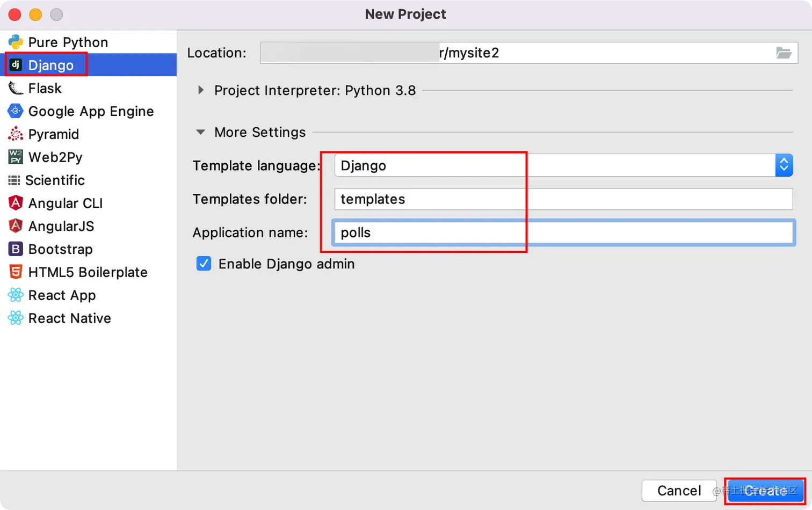Viewport: 812px width, 510px height.
Task: Browse location with the folder icon
Action: tap(784, 53)
